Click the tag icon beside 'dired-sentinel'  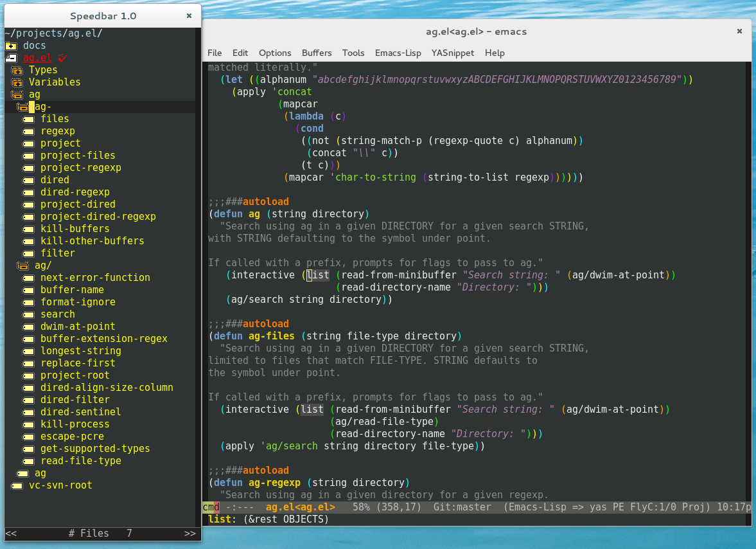click(x=28, y=412)
